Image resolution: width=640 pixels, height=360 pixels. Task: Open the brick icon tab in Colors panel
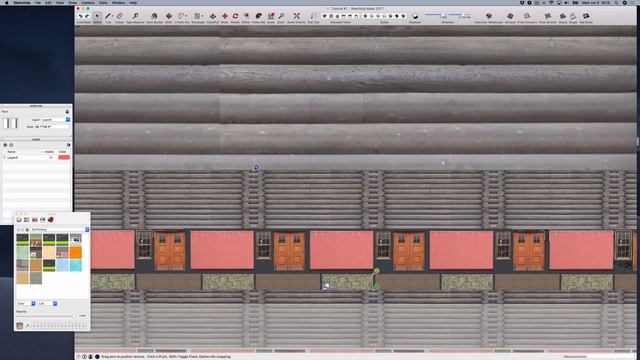(51, 220)
